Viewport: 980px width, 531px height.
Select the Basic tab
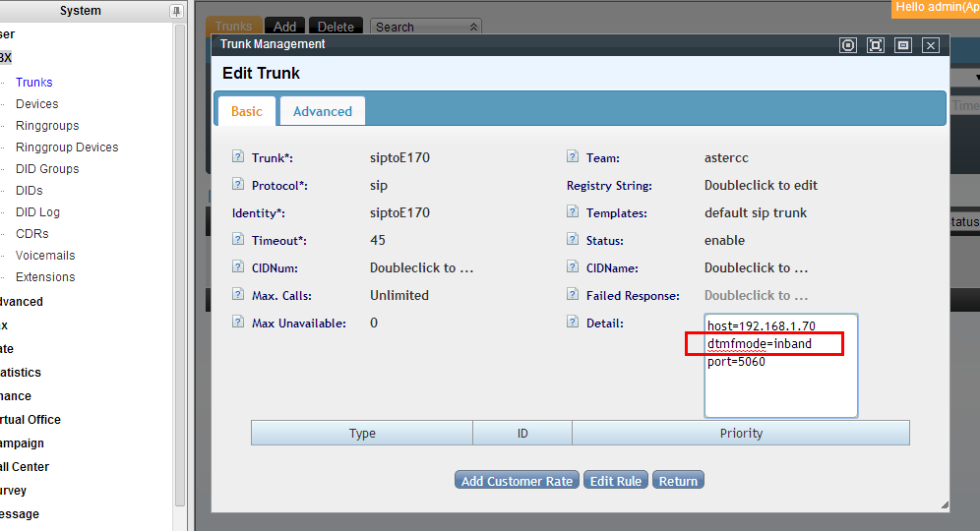pyautogui.click(x=246, y=111)
